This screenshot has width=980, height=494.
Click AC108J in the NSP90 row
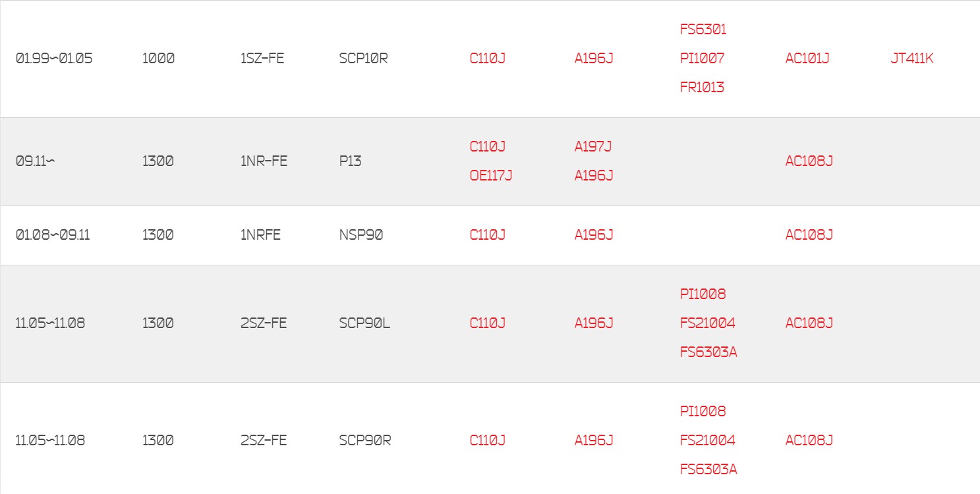[809, 234]
